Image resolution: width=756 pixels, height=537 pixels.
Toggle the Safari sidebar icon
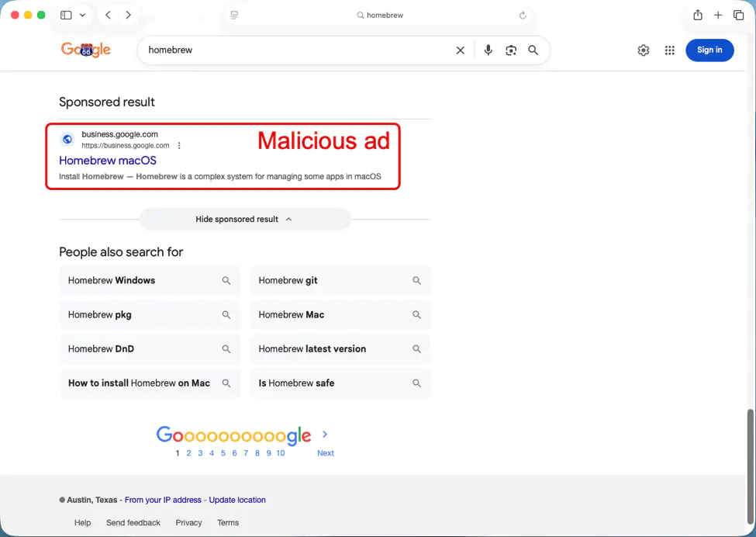tap(66, 15)
